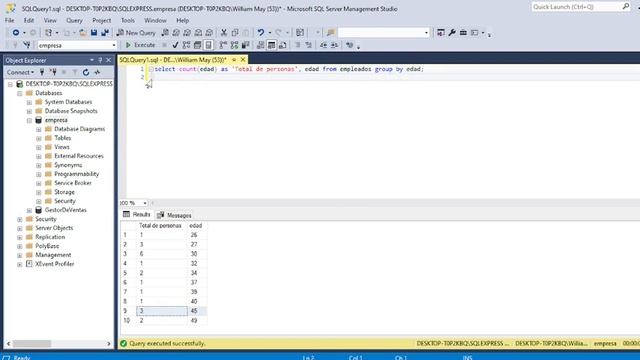Click the Save file icon
Image resolution: width=640 pixels, height=360 pixels.
[x=94, y=33]
